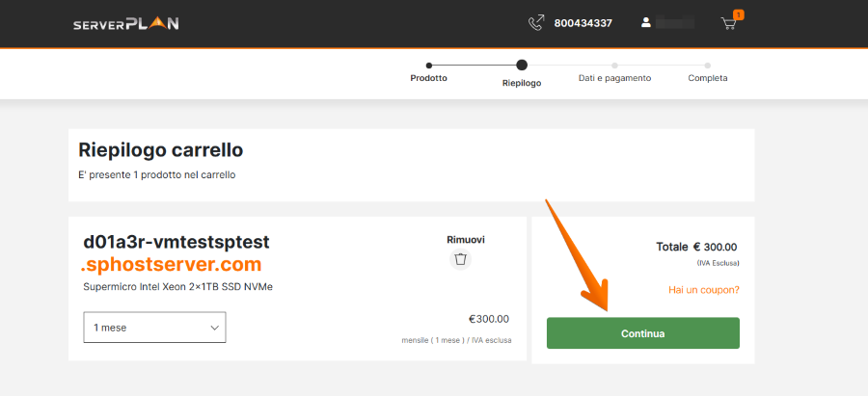The image size is (868, 396).
Task: Click the Rimuovi label
Action: click(465, 239)
